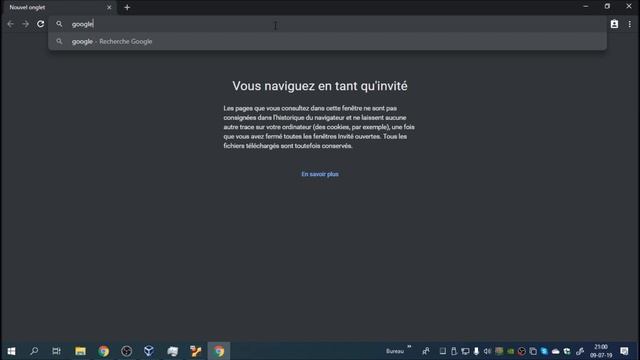Open the network display tray icon
This screenshot has height=360, width=640.
coord(465,351)
